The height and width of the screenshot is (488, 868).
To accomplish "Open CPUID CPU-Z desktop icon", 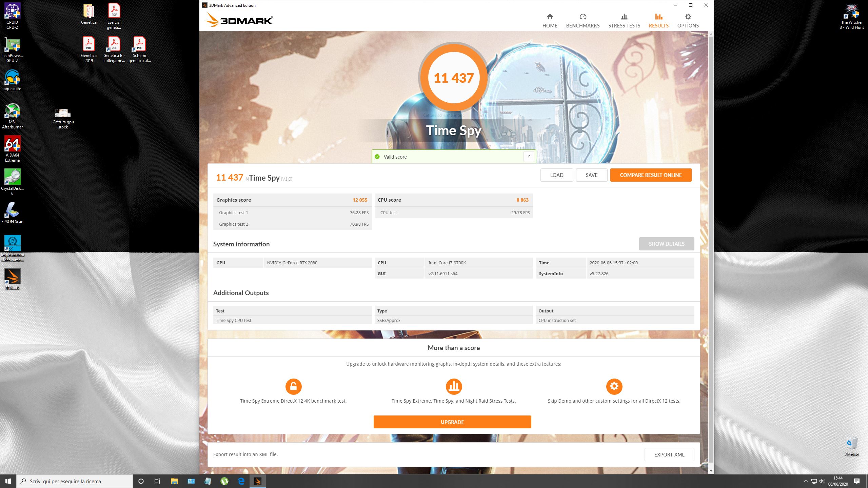I will coord(12,16).
